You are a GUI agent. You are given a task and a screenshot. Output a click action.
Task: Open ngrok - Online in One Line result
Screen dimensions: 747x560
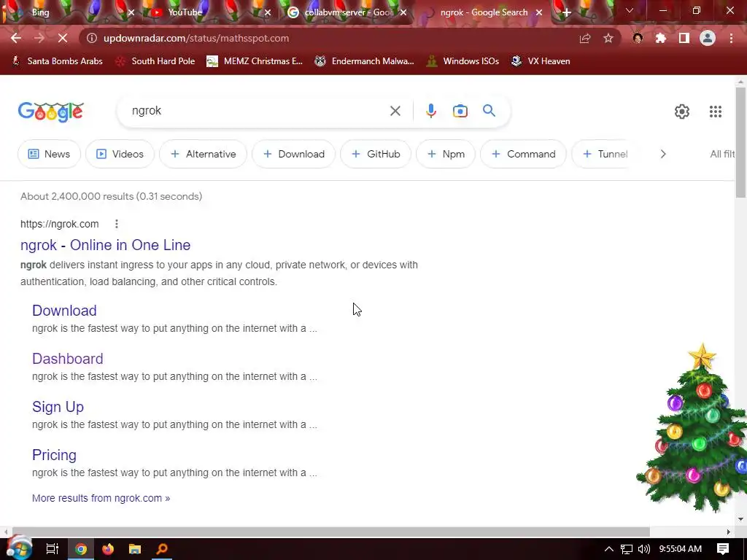(105, 245)
